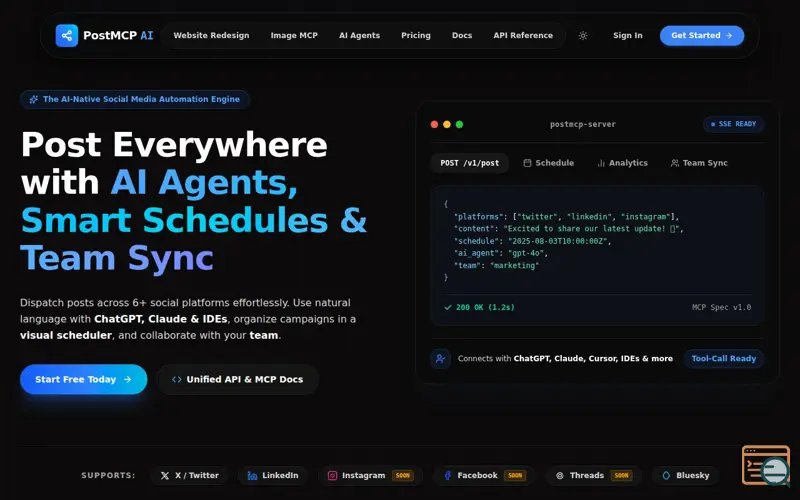Click the SOON badge next to Threads
This screenshot has height=500, width=800.
pyautogui.click(x=621, y=476)
